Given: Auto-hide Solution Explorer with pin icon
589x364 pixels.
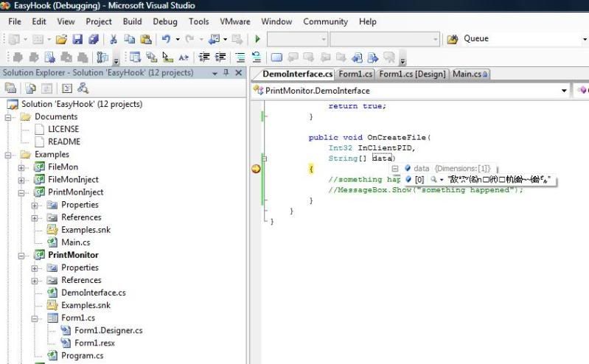Looking at the screenshot, I should point(226,72).
